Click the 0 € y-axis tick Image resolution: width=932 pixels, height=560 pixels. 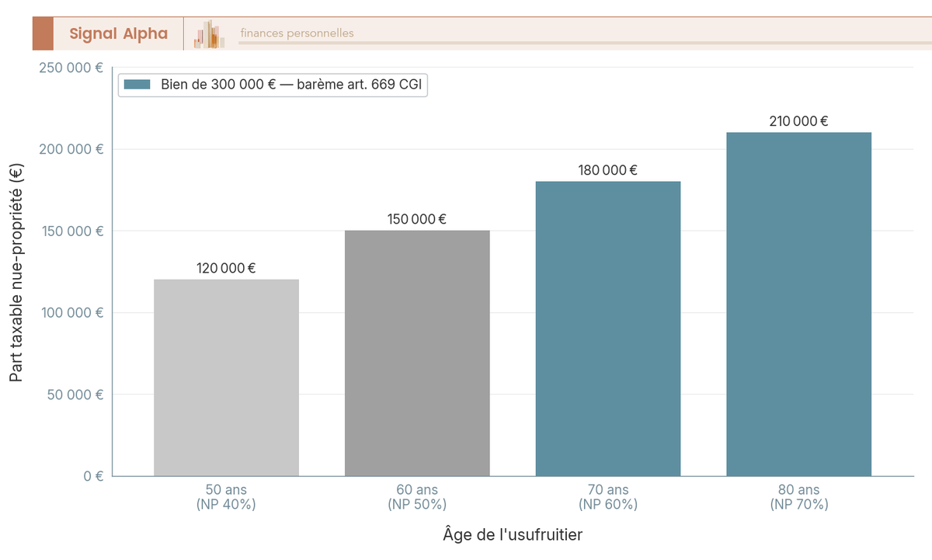pos(94,476)
